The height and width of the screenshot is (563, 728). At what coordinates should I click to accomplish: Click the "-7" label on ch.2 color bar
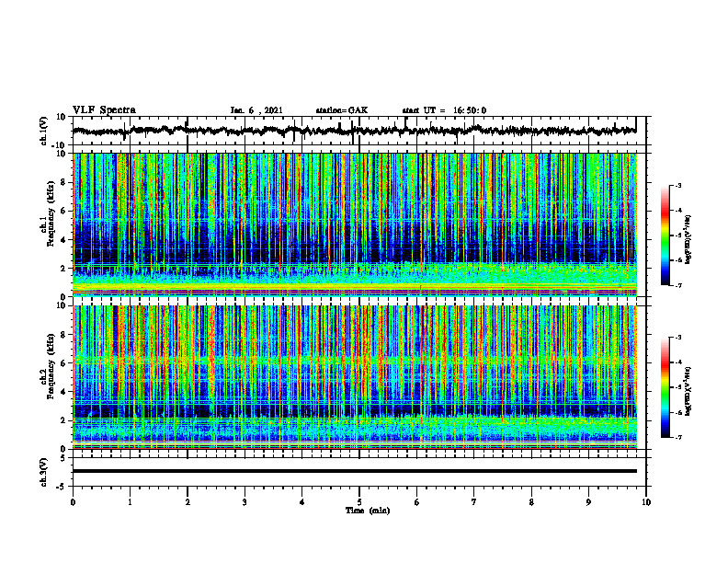(x=678, y=437)
